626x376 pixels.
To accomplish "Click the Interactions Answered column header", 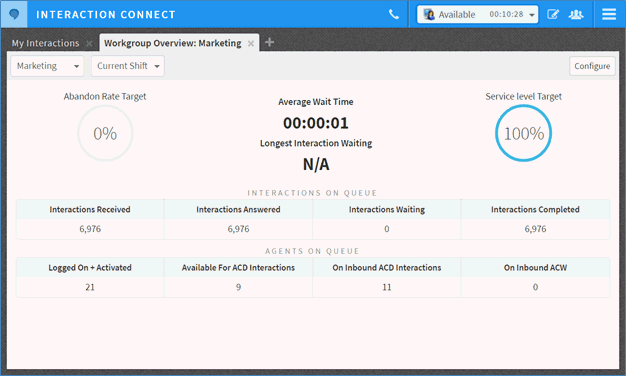I will tap(238, 209).
